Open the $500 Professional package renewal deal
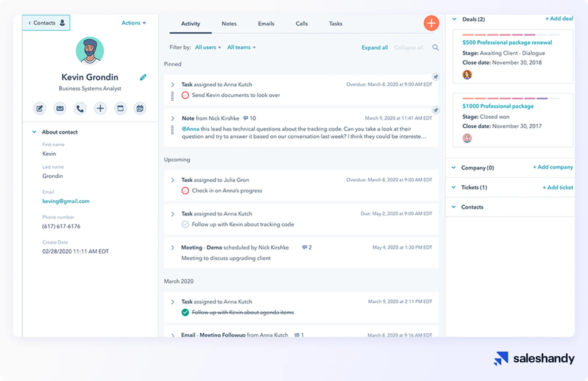The height and width of the screenshot is (381, 588). click(507, 43)
